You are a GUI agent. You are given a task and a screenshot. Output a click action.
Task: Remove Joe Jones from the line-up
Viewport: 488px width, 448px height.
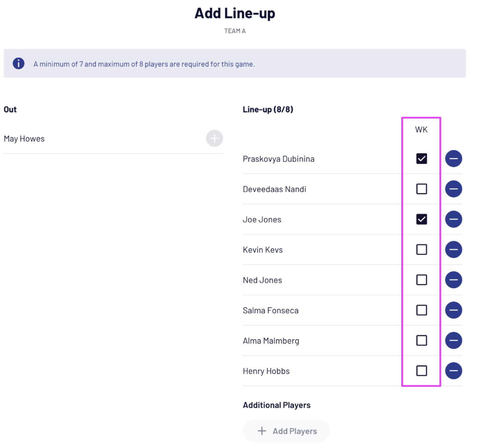(x=453, y=219)
